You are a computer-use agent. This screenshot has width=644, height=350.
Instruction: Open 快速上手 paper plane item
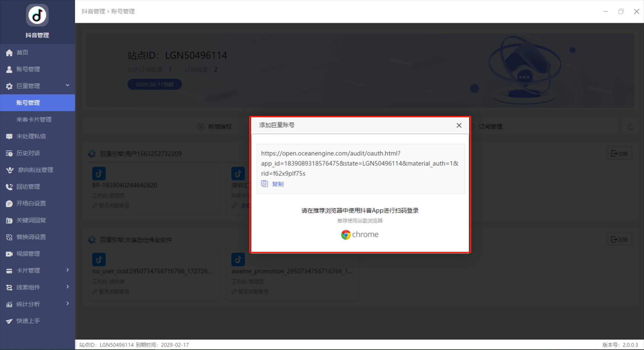coord(9,321)
